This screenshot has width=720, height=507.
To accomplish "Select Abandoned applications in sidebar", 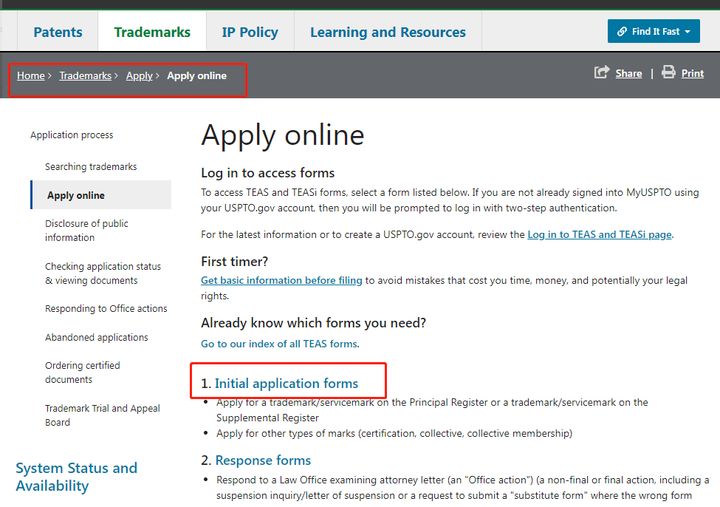I will pos(96,338).
